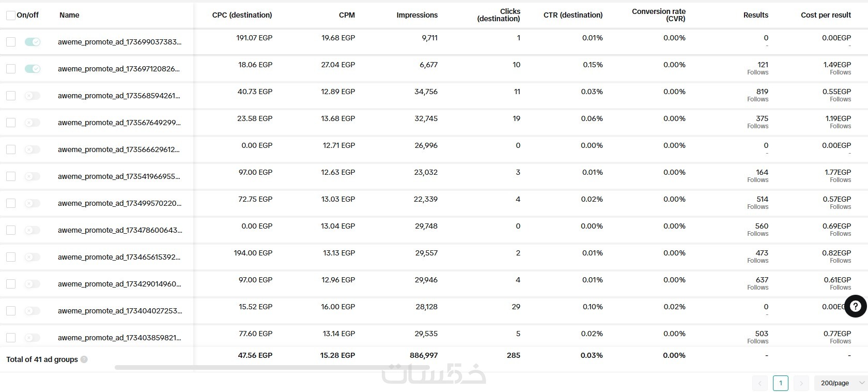The height and width of the screenshot is (392, 868).
Task: Open ad group aweme_promote_ad_173541966955
Action: (119, 176)
